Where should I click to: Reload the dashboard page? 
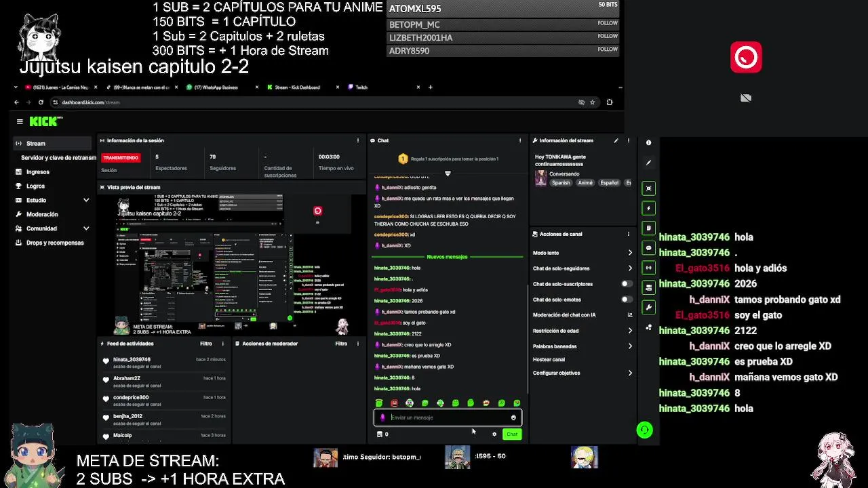pyautogui.click(x=41, y=102)
